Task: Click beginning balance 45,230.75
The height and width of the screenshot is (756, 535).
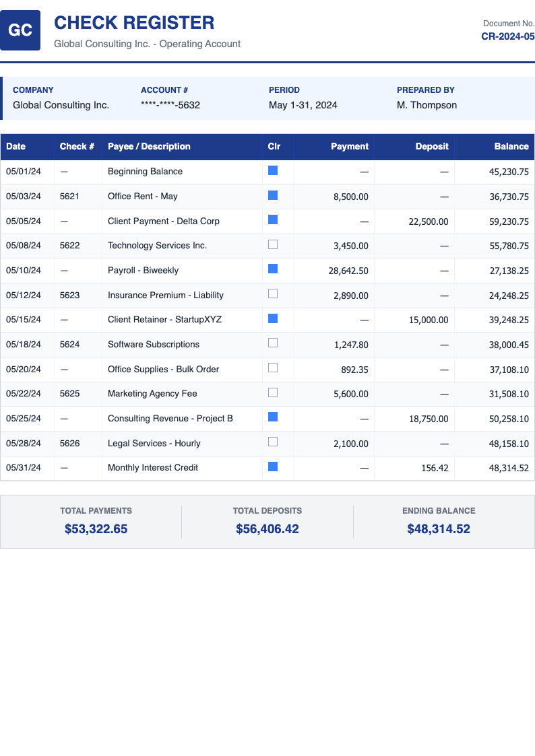Action: (x=509, y=172)
